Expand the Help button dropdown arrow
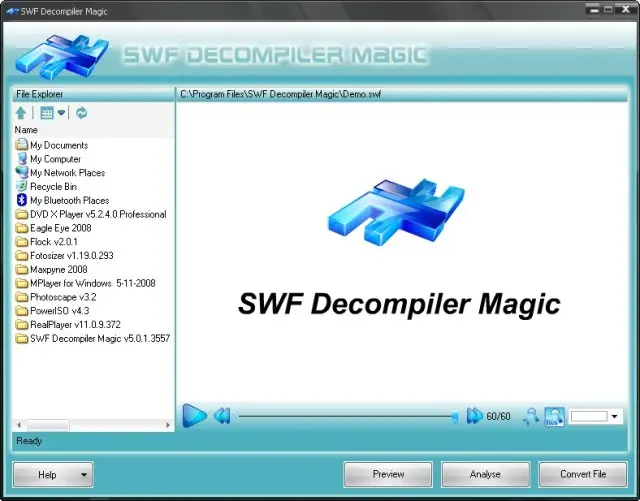 click(x=84, y=474)
